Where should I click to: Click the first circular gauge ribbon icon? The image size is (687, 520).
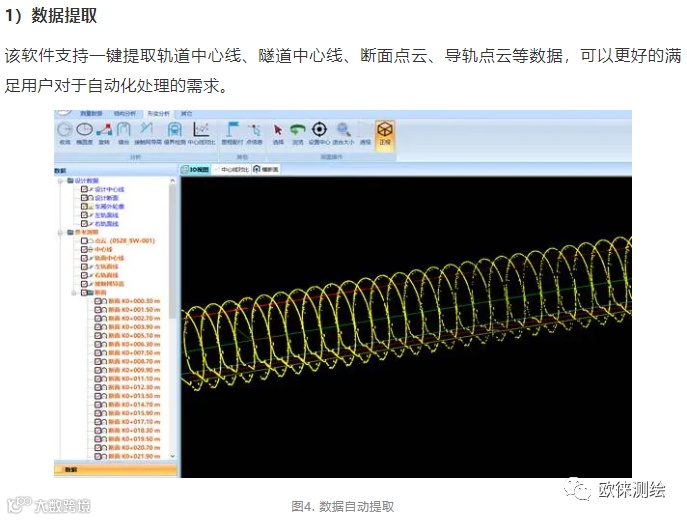click(65, 133)
